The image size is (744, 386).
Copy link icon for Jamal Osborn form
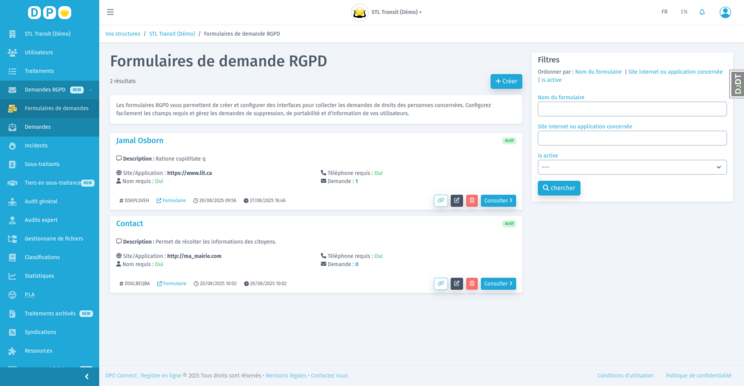441,201
